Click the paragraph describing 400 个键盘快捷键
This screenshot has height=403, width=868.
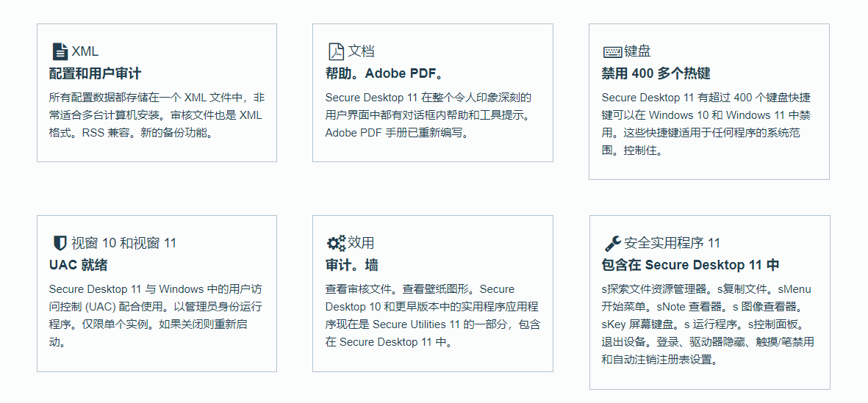point(706,124)
